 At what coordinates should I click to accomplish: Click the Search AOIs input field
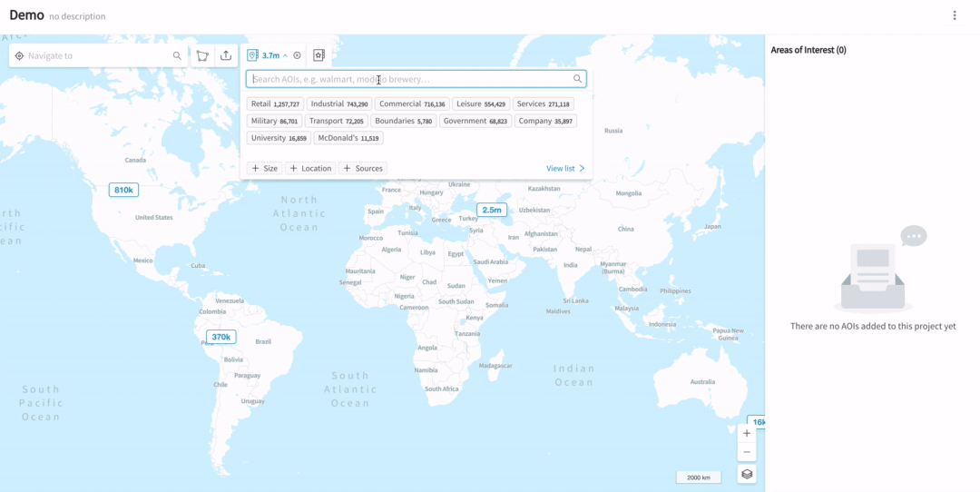coord(416,79)
